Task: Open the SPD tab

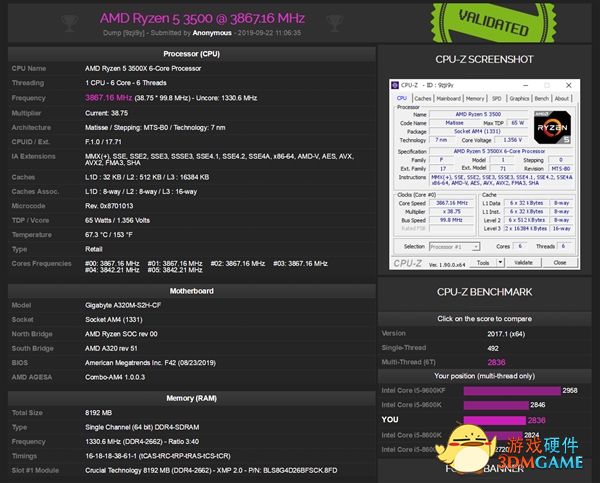Action: pos(496,98)
